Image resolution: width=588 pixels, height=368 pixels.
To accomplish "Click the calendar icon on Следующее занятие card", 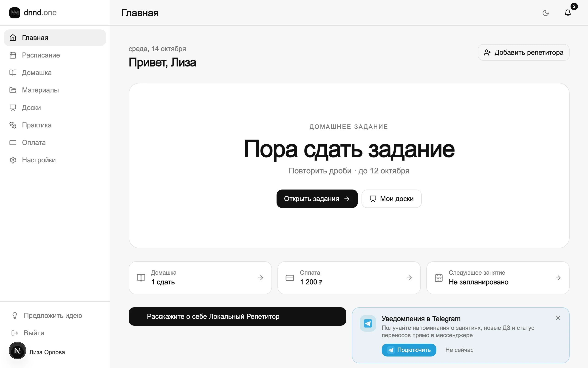I will point(438,278).
